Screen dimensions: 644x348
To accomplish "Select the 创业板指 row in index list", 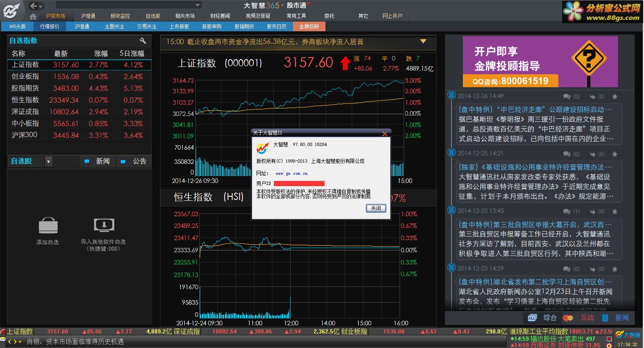I will (x=79, y=77).
